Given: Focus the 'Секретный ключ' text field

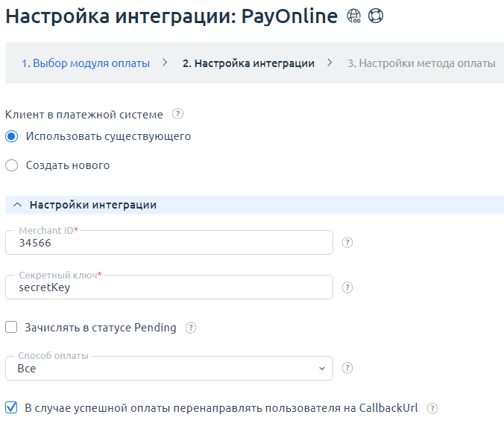Looking at the screenshot, I should [x=168, y=287].
